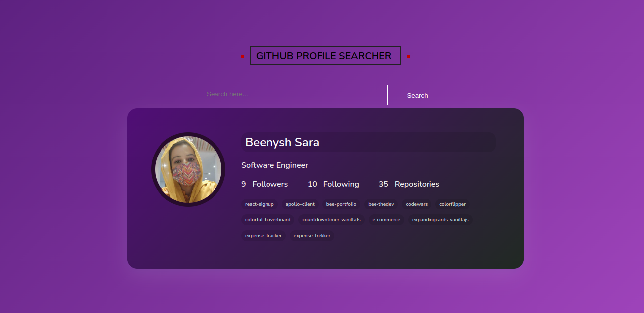Click the 9 Followers stat
Image resolution: width=644 pixels, height=313 pixels.
(265, 184)
